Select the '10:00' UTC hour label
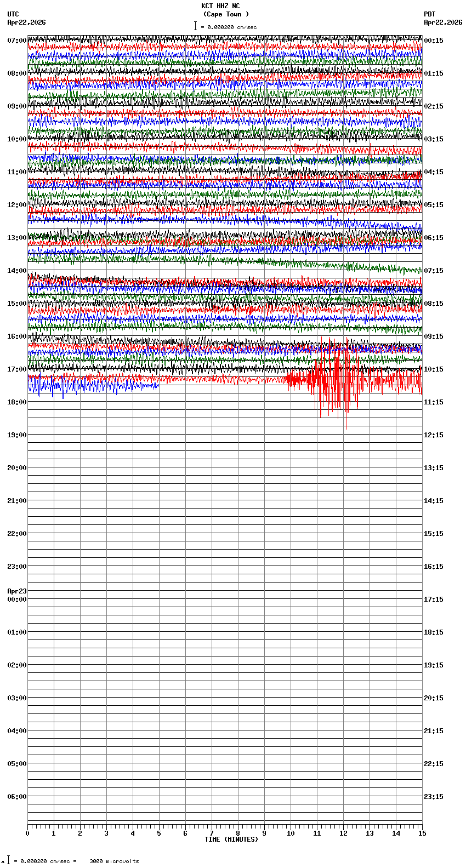466x868 pixels. (x=17, y=139)
